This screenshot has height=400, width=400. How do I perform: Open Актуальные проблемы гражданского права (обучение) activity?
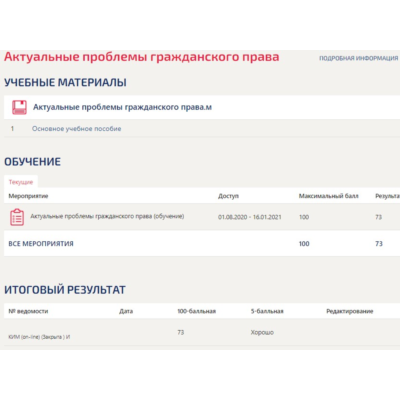click(107, 216)
